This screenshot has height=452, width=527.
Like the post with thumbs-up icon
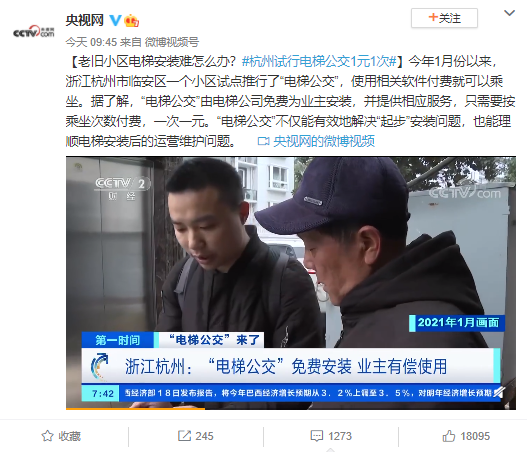tap(449, 436)
